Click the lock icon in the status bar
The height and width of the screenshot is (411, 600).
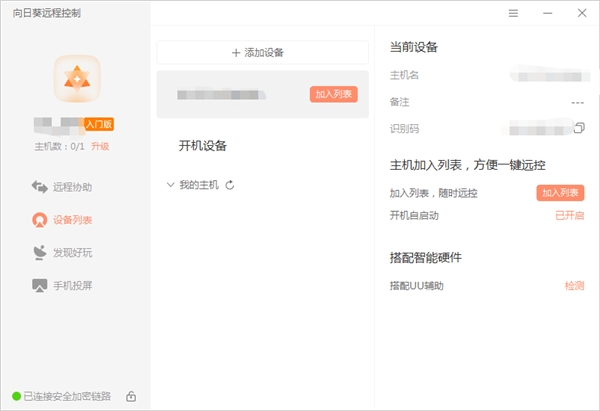coord(131,396)
